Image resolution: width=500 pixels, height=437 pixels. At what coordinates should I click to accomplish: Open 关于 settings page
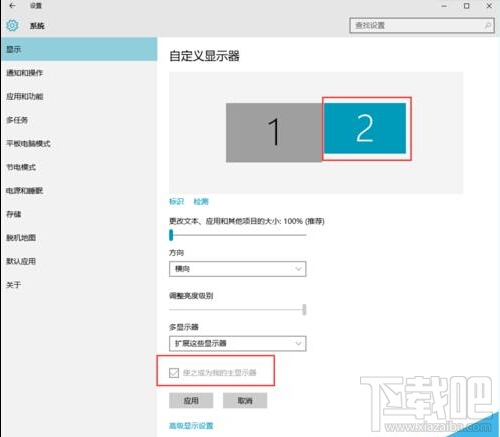click(x=79, y=285)
